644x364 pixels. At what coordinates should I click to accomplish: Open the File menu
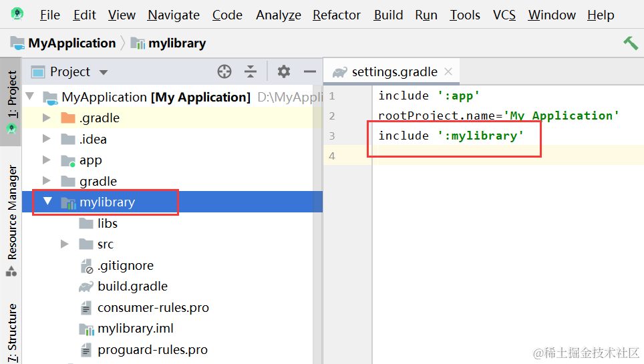point(49,15)
